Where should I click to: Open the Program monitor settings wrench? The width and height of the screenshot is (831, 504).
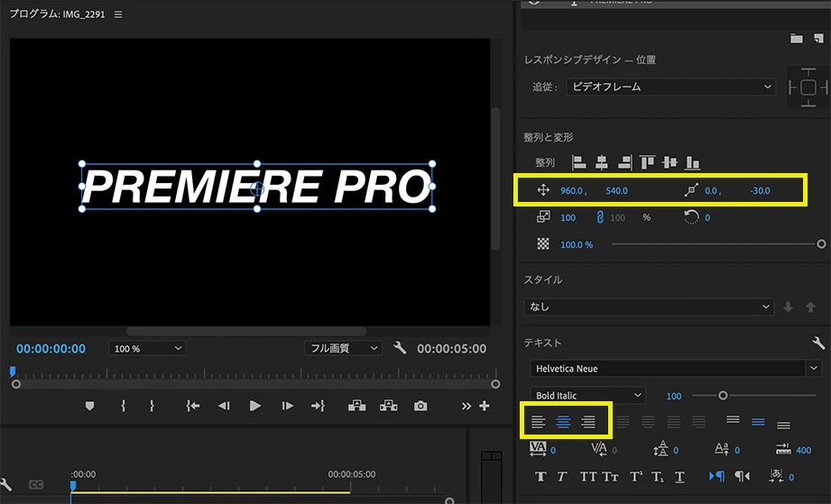pyautogui.click(x=400, y=348)
